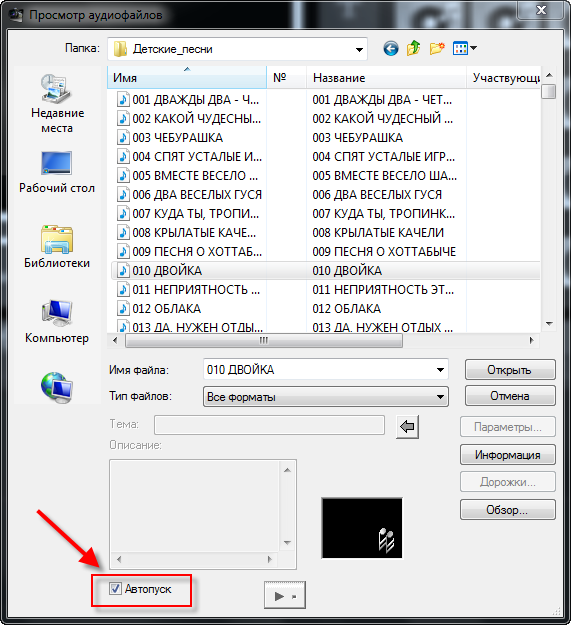Sort by the Имя column header

pyautogui.click(x=186, y=78)
